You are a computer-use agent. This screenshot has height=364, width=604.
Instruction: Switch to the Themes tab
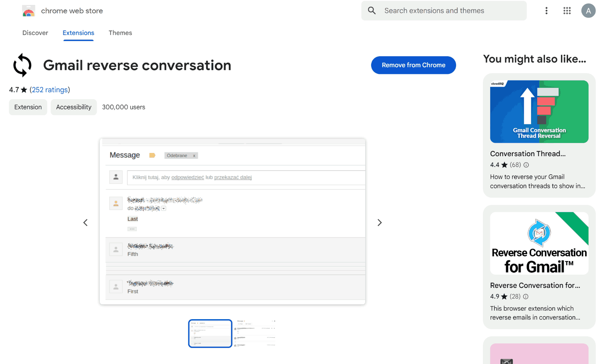[120, 33]
